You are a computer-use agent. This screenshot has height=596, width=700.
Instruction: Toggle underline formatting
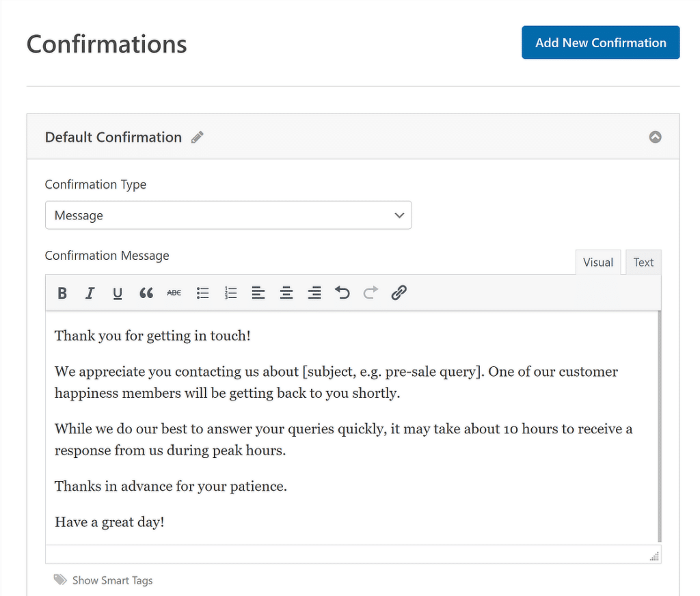coord(118,293)
